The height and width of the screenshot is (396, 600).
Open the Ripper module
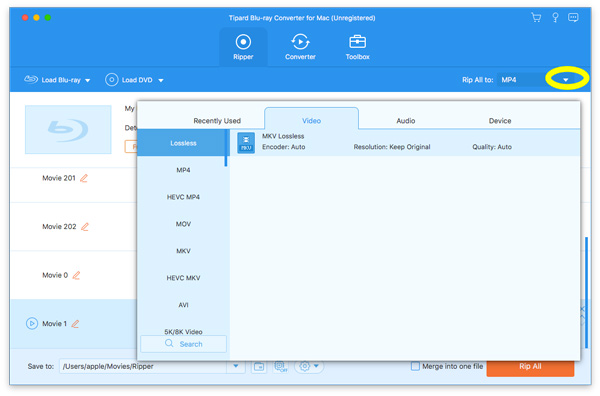coord(243,47)
